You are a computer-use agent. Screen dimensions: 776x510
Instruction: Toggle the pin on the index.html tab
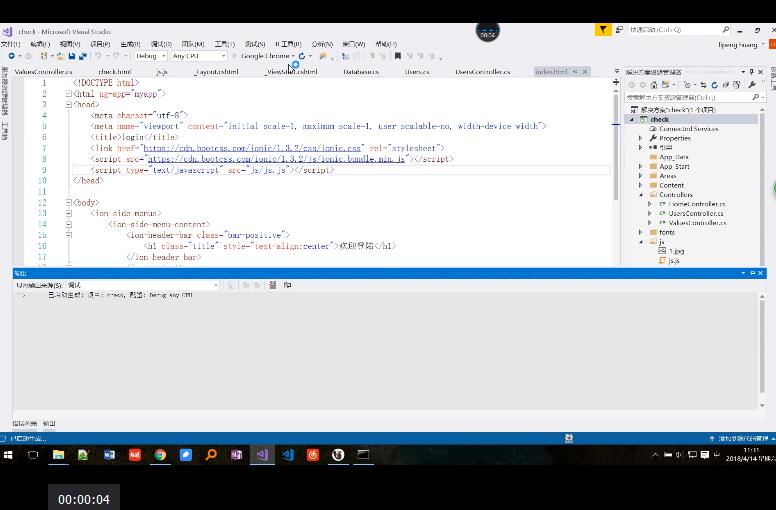pyautogui.click(x=575, y=72)
